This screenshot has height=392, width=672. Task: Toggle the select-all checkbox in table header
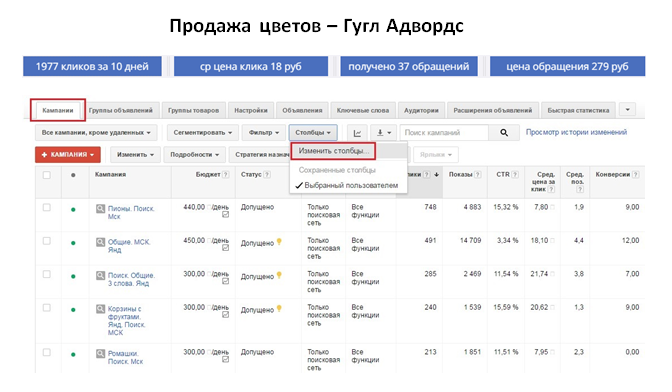click(47, 175)
